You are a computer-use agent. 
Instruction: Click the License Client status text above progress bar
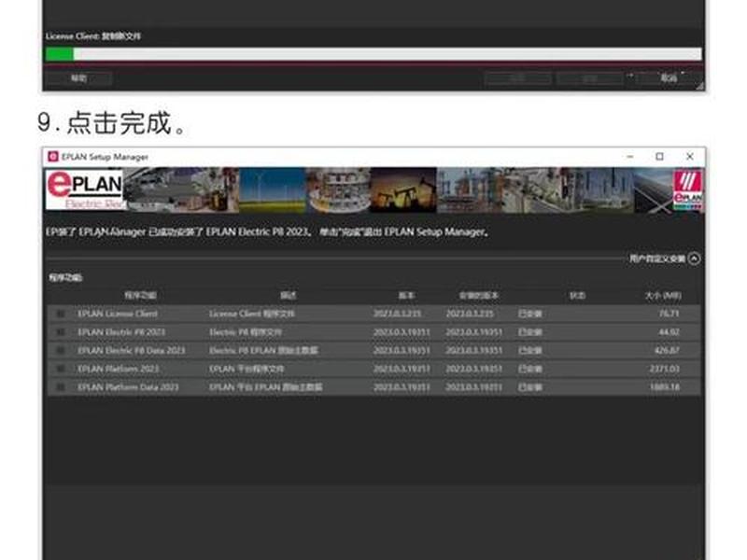[92, 36]
